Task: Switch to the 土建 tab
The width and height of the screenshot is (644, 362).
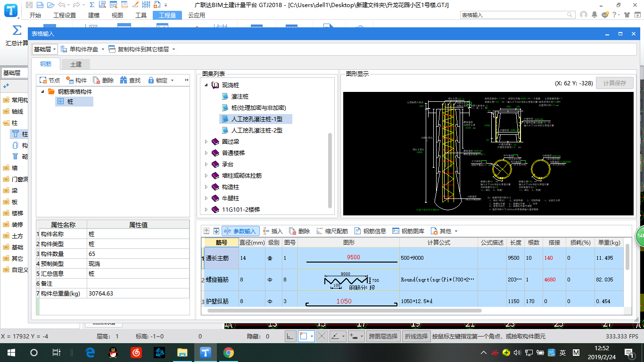Action: pos(76,64)
